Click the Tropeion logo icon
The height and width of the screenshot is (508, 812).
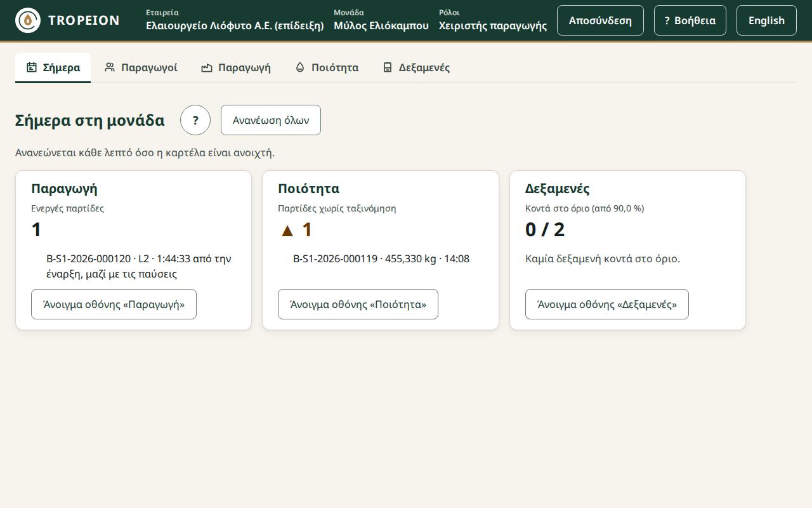(x=28, y=20)
